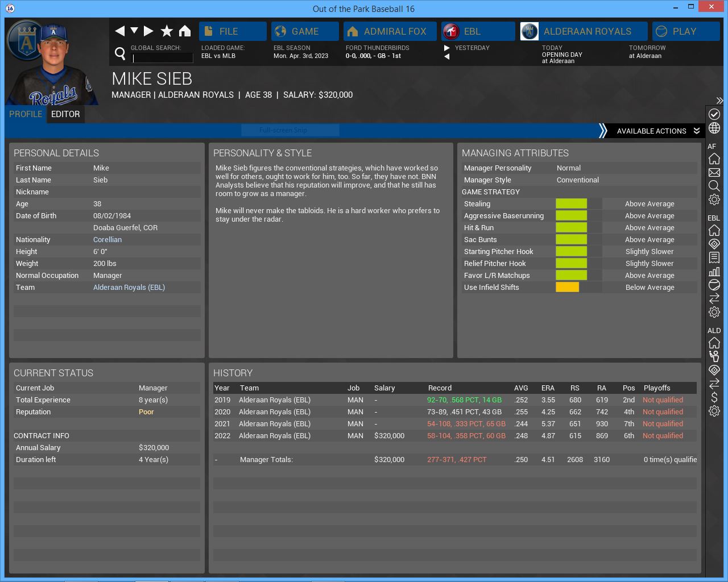This screenshot has height=582, width=728.
Task: Open the EBL standings bar chart icon
Action: click(x=714, y=271)
